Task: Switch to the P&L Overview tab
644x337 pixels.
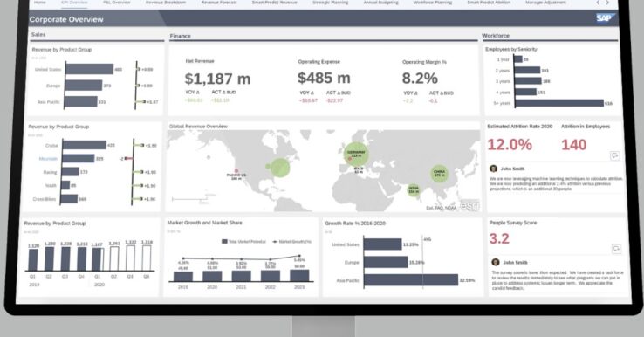Action: point(117,3)
